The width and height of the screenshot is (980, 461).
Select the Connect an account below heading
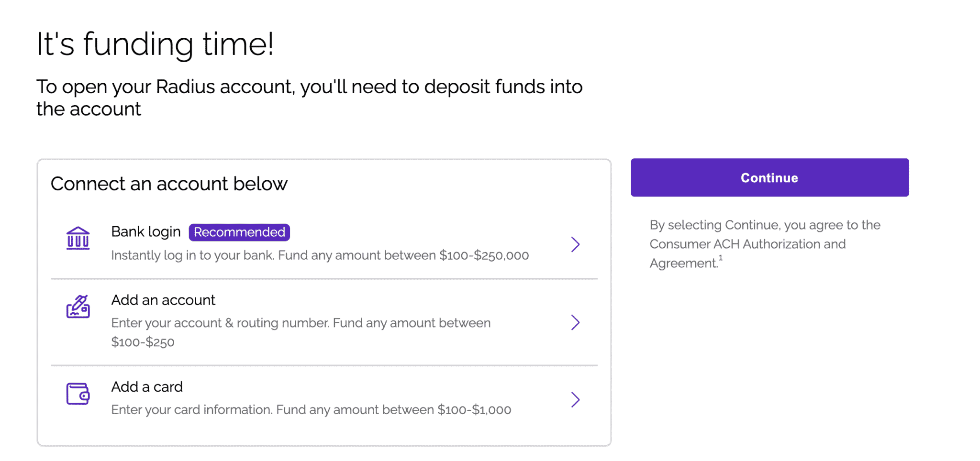pyautogui.click(x=169, y=184)
